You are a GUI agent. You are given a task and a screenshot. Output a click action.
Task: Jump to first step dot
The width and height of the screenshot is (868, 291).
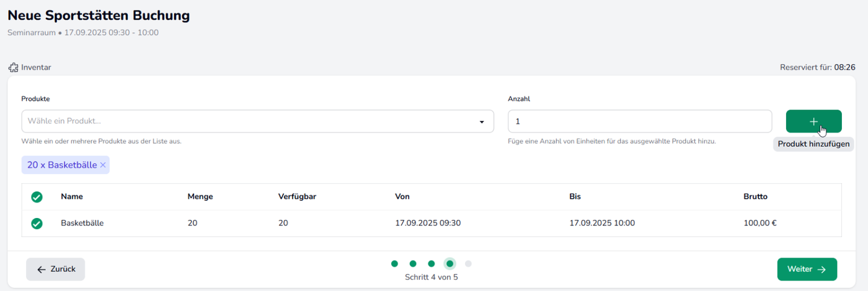[x=394, y=264]
